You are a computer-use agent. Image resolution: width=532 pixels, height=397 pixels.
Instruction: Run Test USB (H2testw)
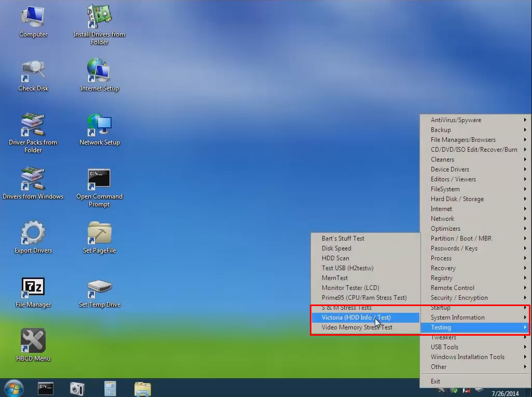(x=365, y=268)
